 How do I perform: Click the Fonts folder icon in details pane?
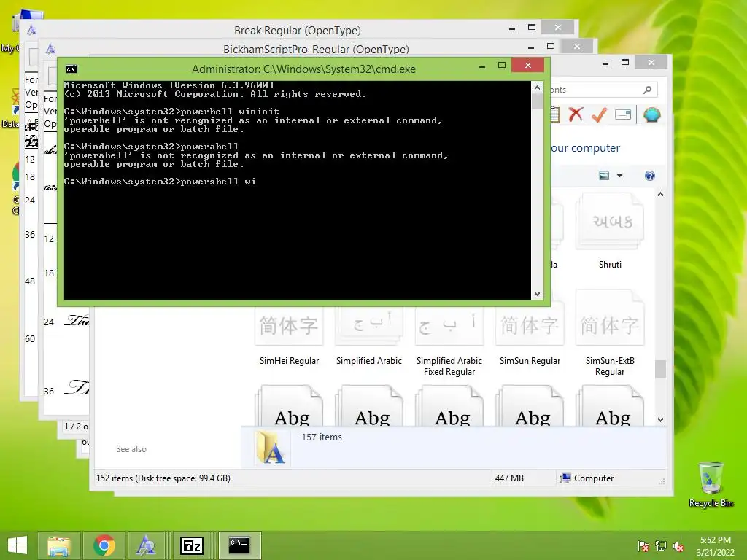[270, 447]
